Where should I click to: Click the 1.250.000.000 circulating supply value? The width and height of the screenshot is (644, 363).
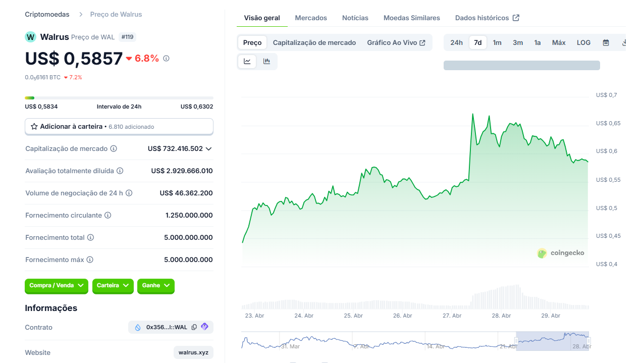pos(189,216)
